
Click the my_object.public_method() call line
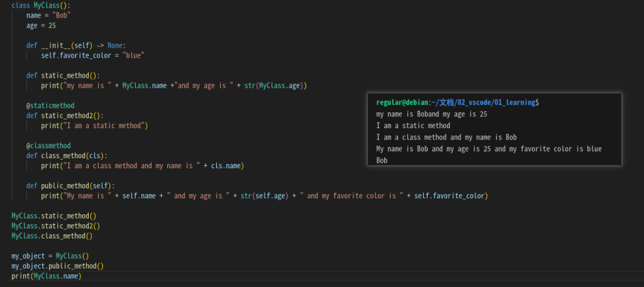point(57,266)
